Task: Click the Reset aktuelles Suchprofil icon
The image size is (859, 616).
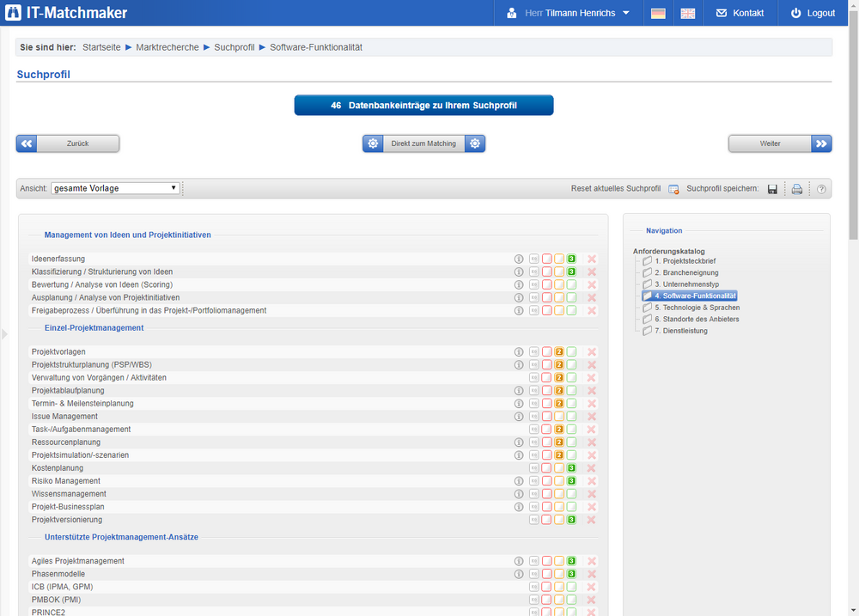Action: (x=673, y=189)
